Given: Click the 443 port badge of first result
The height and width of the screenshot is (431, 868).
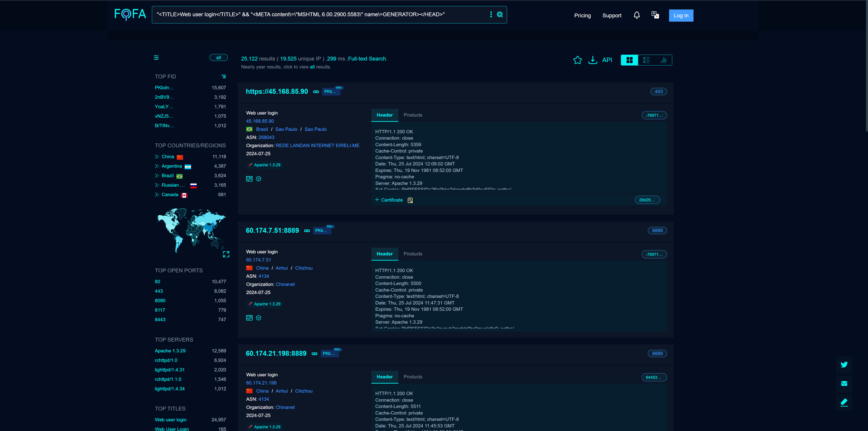Looking at the screenshot, I should [658, 92].
